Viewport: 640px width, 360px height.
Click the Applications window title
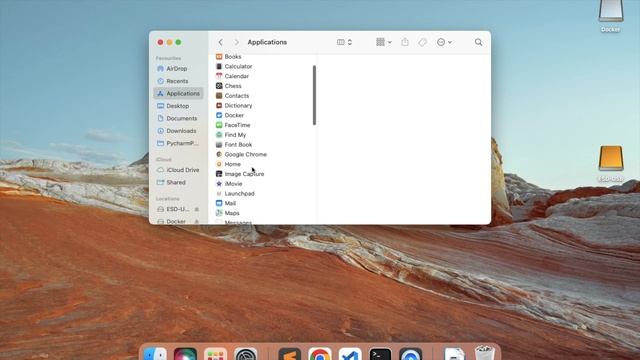tap(267, 42)
